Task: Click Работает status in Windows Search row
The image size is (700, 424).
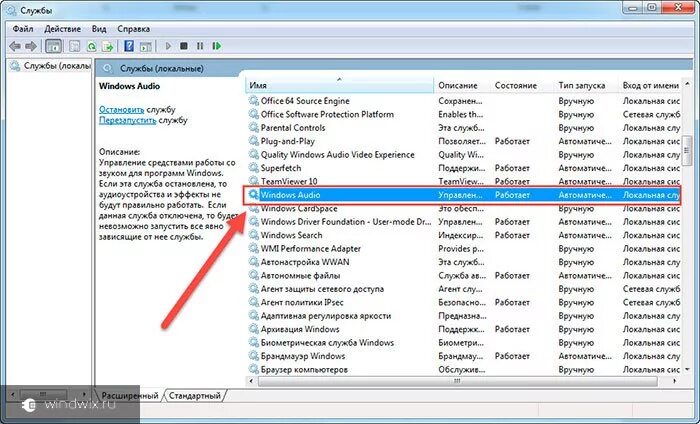Action: (512, 235)
